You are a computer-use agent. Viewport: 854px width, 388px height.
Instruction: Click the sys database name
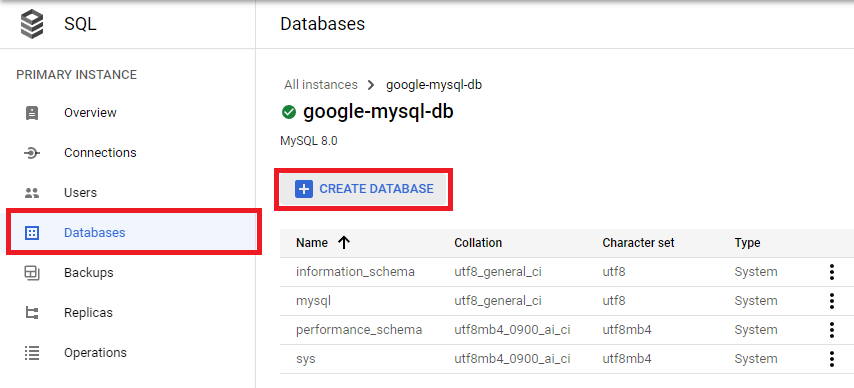tap(306, 359)
